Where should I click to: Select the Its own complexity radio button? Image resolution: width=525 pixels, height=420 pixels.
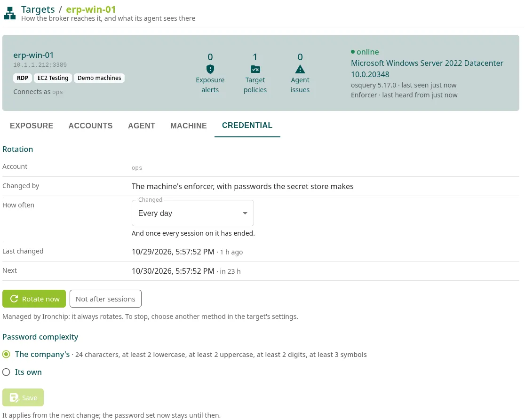click(x=6, y=372)
